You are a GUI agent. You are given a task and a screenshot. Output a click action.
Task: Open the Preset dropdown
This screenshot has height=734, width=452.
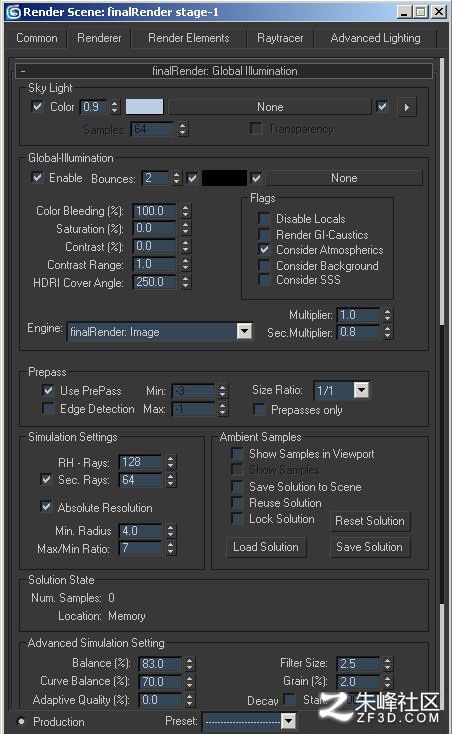(288, 720)
